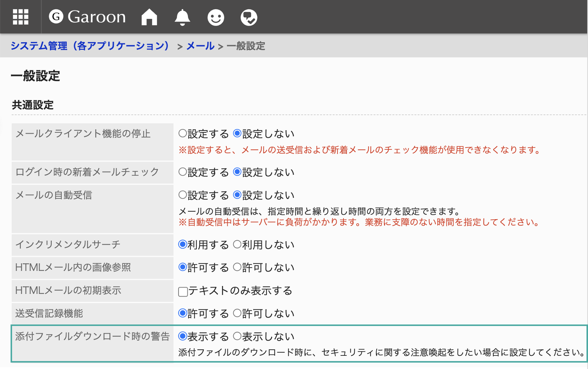The height and width of the screenshot is (369, 588).
Task: Select 設定する for メールの自動受信
Action: [x=183, y=195]
